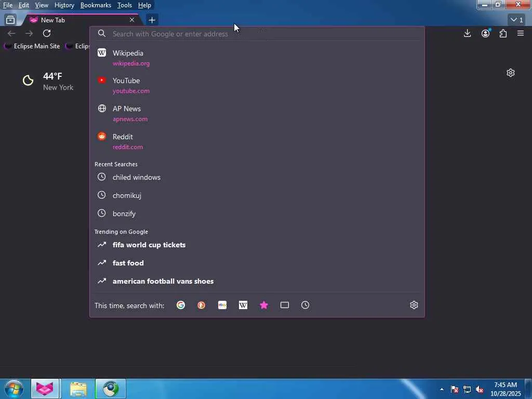Show hidden system tray icons
Screen dimensions: 532x399
pos(442,389)
